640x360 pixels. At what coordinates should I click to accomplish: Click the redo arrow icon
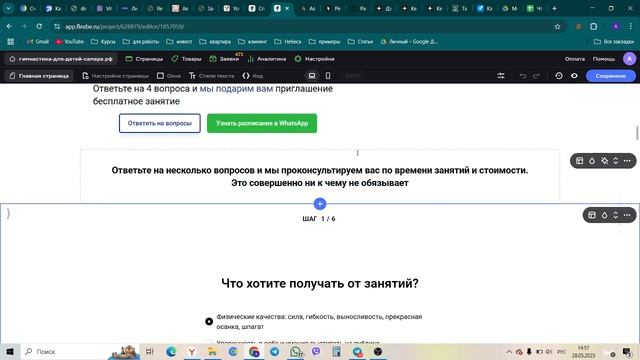click(x=536, y=76)
